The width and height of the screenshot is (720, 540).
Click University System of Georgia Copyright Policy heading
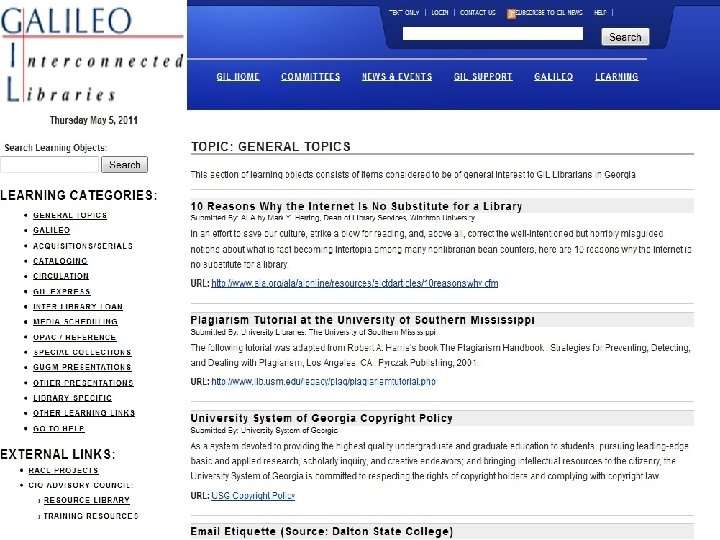[x=321, y=418]
